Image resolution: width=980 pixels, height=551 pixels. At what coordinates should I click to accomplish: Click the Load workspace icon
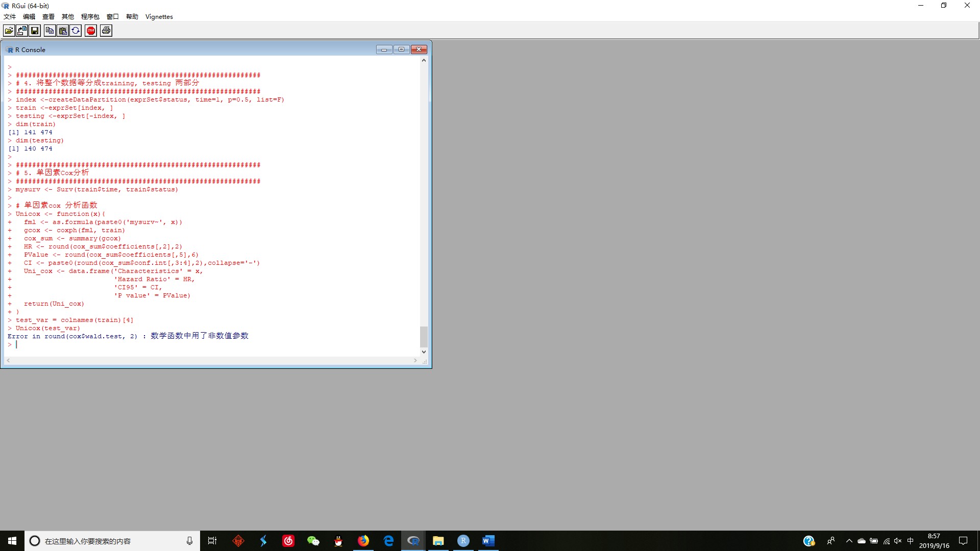22,31
